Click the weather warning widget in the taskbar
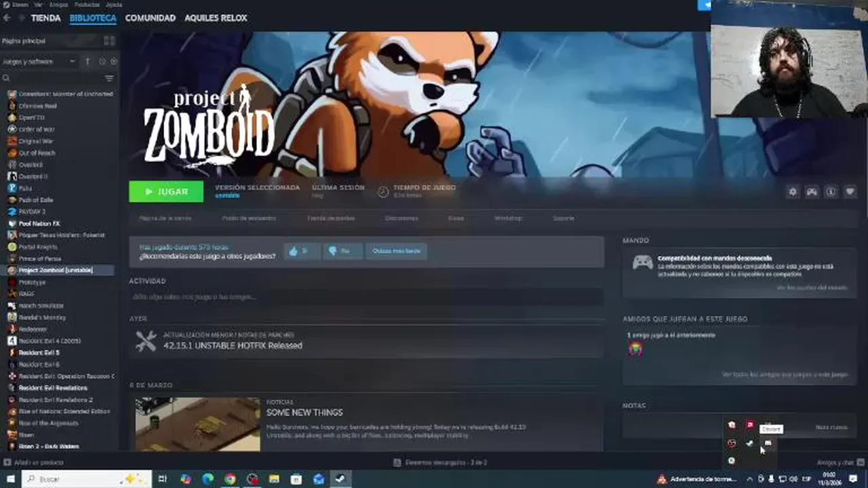Viewport: 868px width, 488px height. click(697, 479)
